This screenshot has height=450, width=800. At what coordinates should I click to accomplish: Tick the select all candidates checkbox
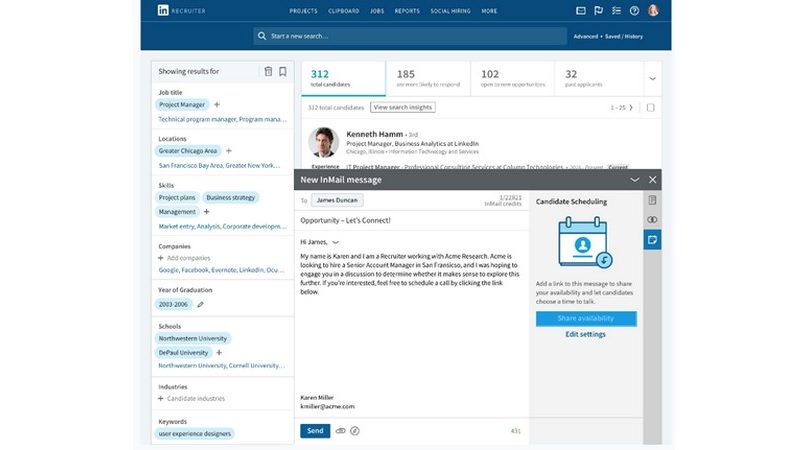click(x=651, y=108)
